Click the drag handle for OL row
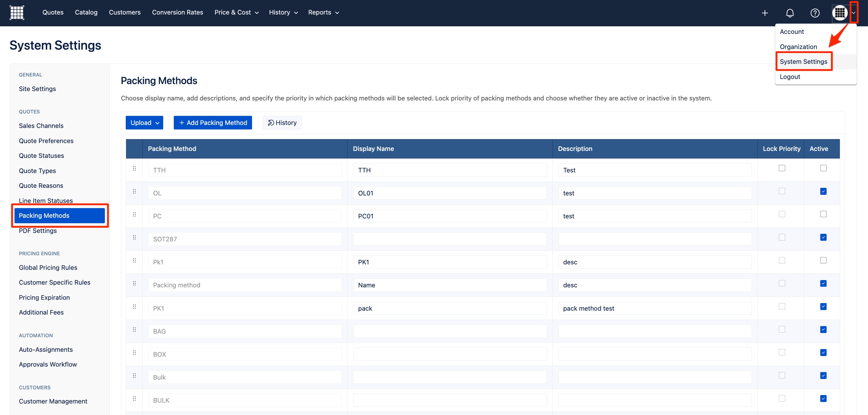 tap(134, 191)
